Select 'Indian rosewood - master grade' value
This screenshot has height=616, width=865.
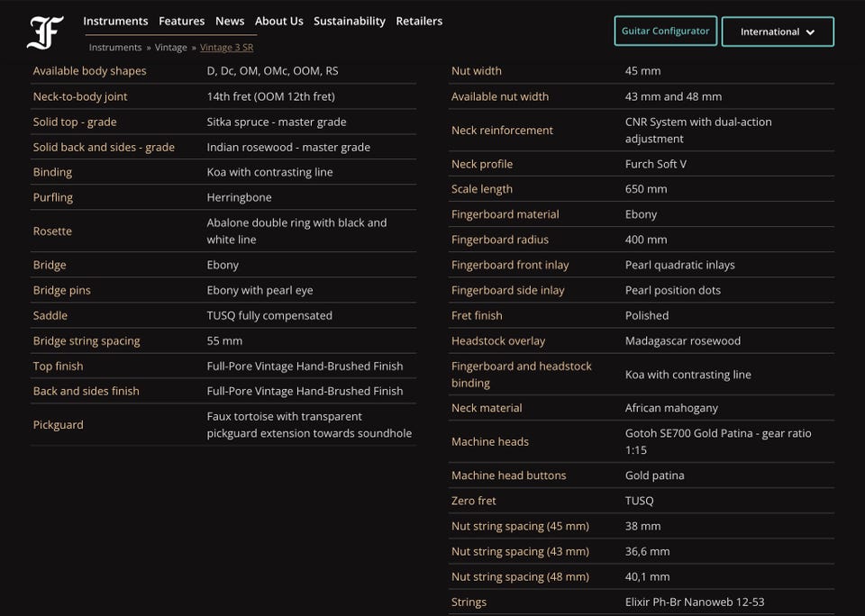pos(288,147)
